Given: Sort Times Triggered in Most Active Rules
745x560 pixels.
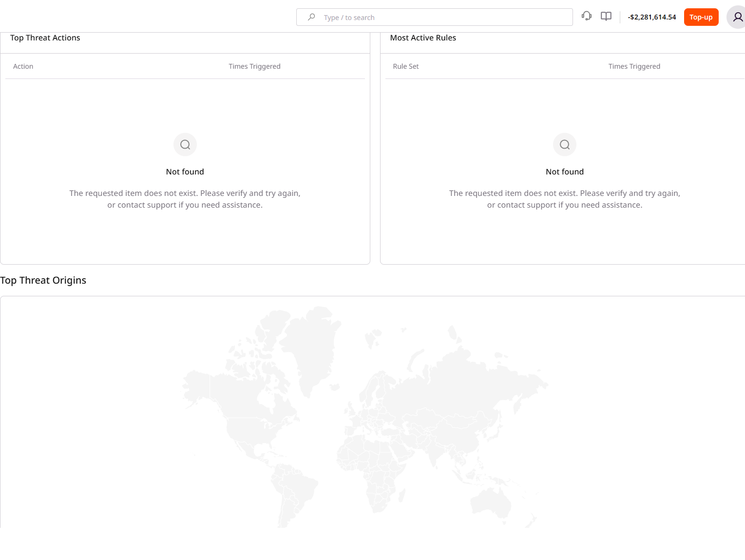Looking at the screenshot, I should point(634,66).
